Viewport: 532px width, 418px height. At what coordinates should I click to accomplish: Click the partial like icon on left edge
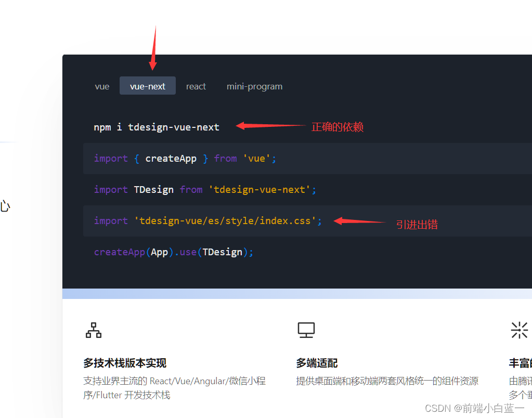[x=4, y=206]
